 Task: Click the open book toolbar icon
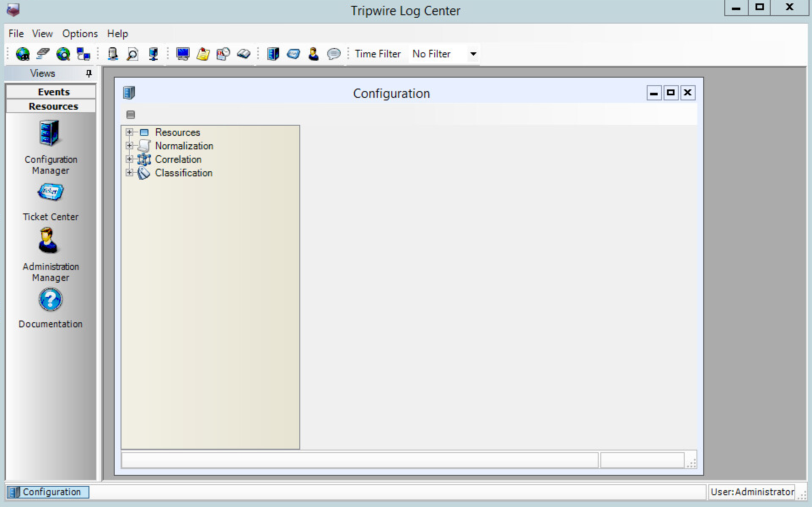tap(243, 54)
